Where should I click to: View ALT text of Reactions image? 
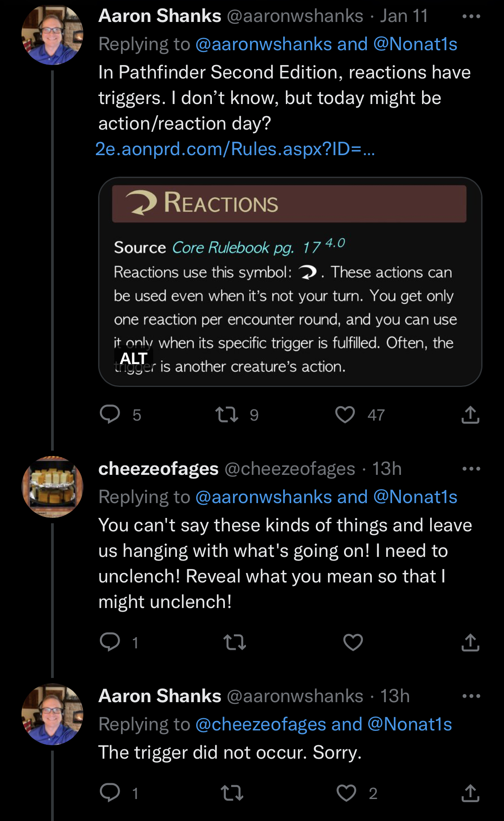[x=134, y=358]
